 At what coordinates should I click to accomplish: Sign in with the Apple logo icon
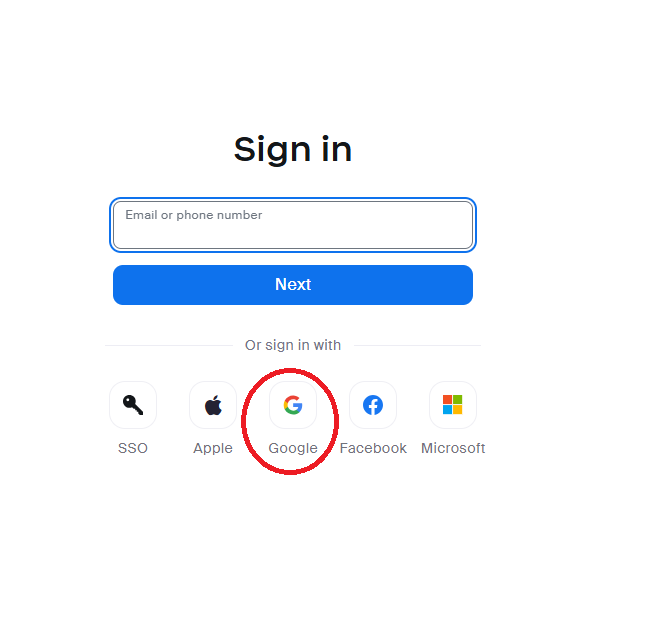pyautogui.click(x=213, y=405)
